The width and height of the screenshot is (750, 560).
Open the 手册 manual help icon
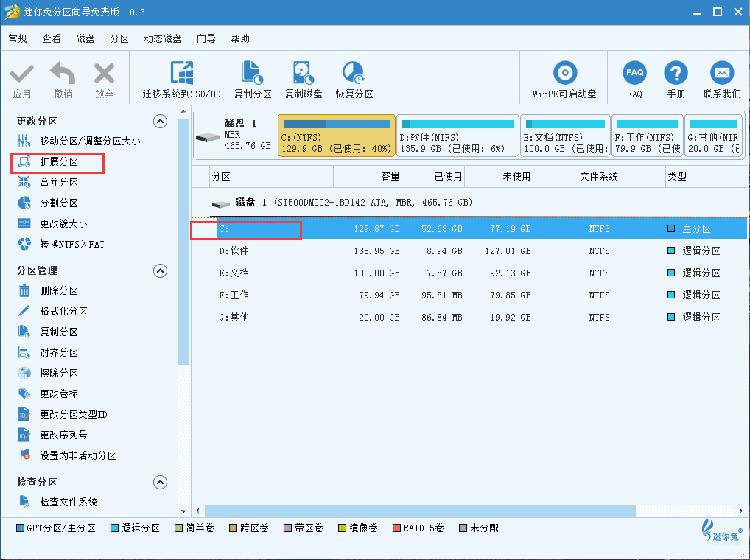click(676, 73)
